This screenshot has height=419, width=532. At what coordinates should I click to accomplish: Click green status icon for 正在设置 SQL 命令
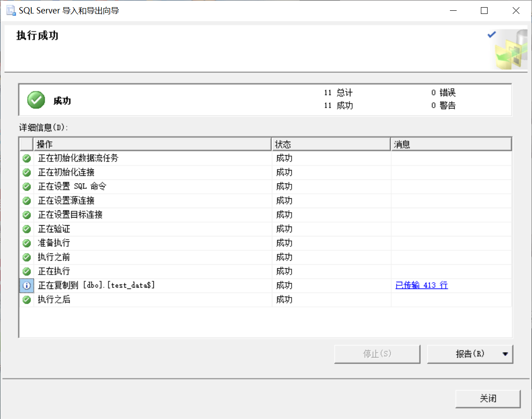click(27, 187)
